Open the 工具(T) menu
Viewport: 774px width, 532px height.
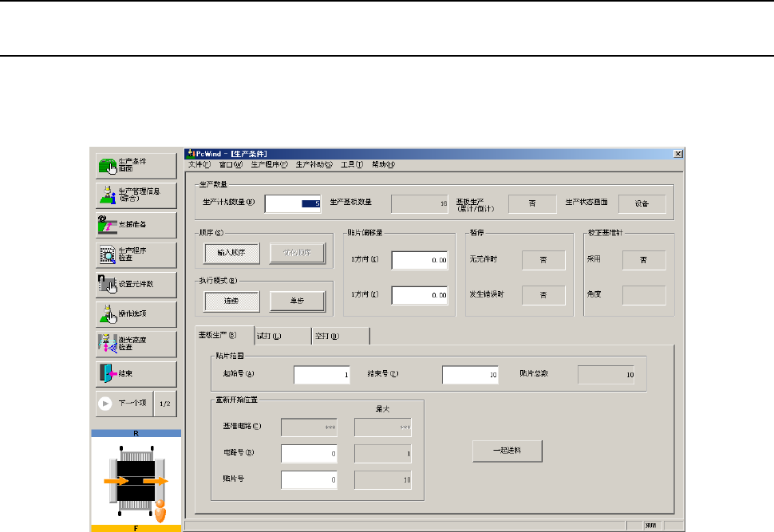351,164
